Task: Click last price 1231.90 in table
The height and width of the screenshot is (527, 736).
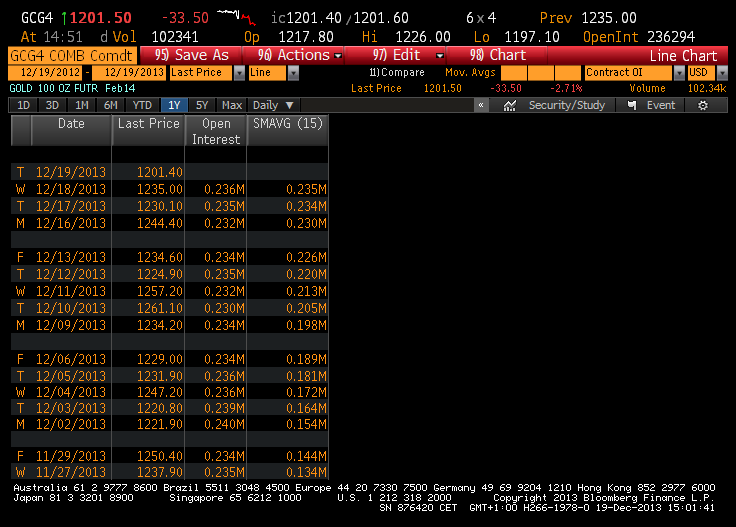Action: point(160,376)
